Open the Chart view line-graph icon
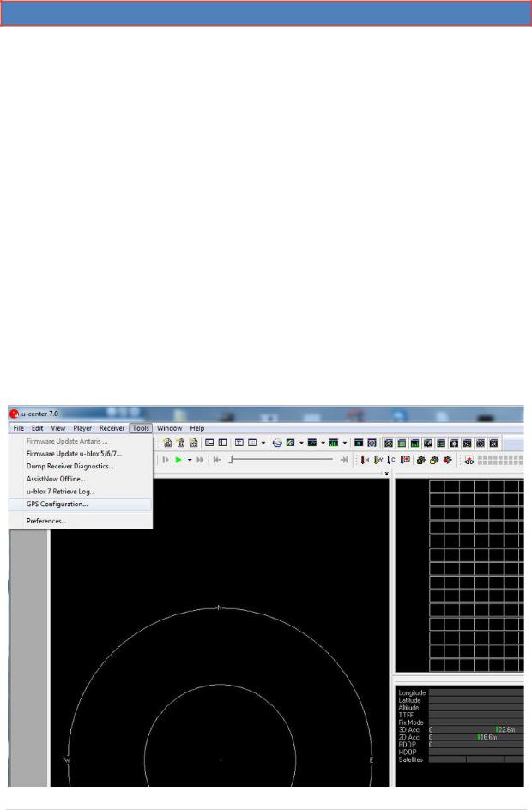532x810 pixels. [x=312, y=444]
